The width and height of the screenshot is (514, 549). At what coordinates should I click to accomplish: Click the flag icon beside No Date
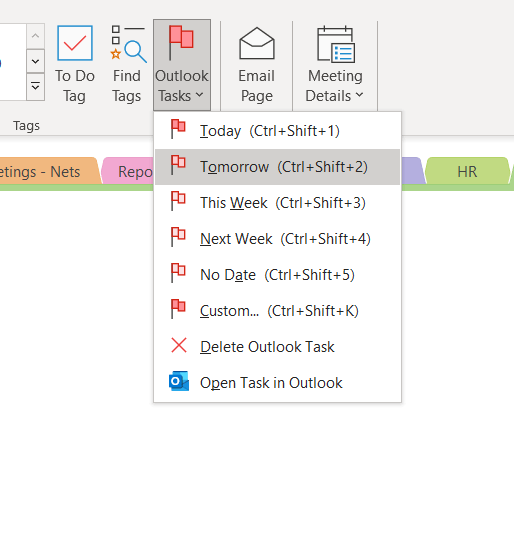(178, 273)
